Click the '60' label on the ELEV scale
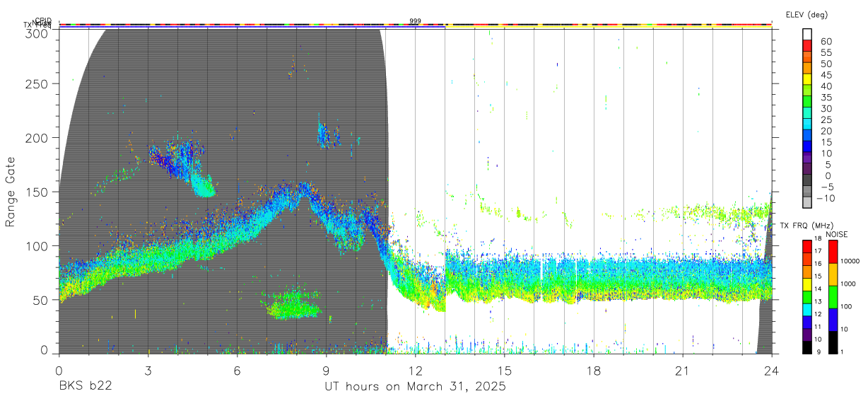 tap(826, 41)
